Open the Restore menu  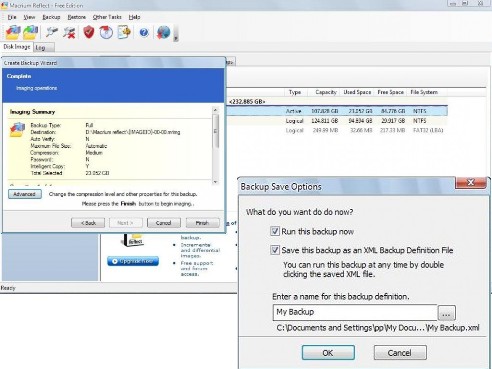[x=77, y=17]
